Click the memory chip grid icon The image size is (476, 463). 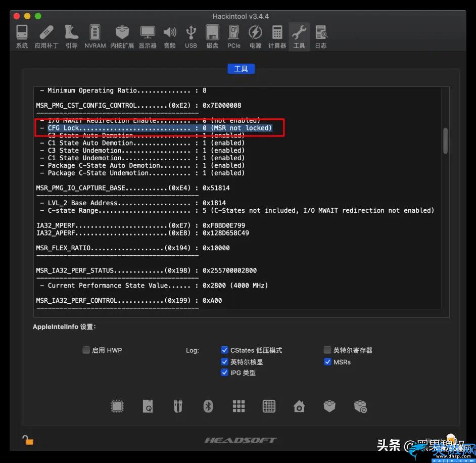click(x=269, y=406)
